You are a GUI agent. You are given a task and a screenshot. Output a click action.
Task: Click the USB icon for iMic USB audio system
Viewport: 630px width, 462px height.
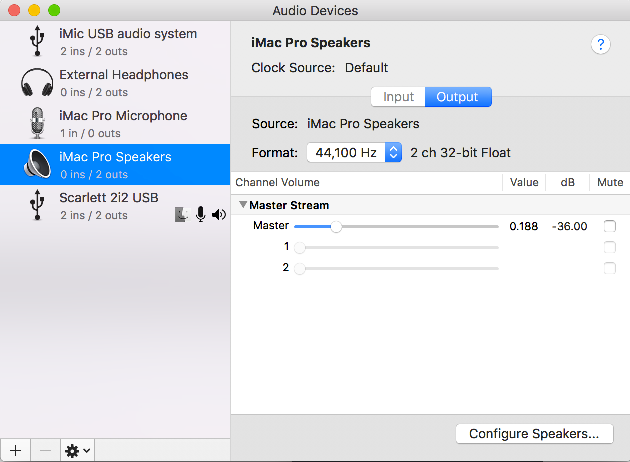point(37,41)
